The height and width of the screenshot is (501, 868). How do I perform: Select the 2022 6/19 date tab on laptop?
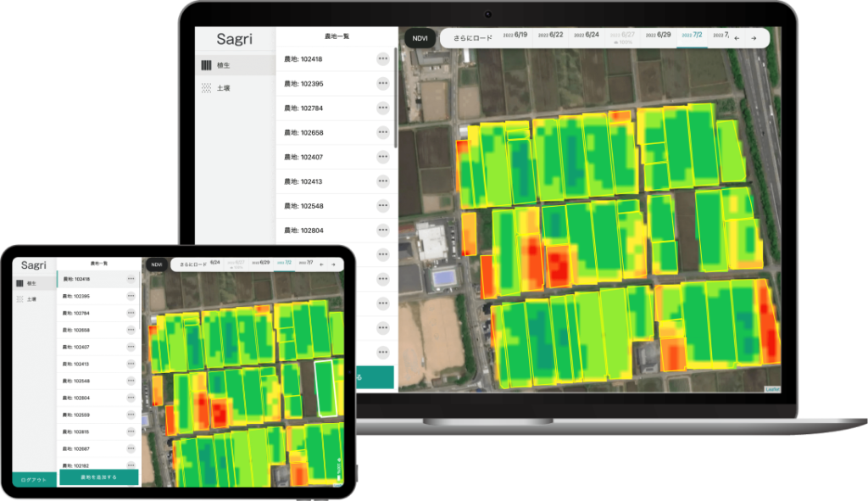(x=515, y=35)
